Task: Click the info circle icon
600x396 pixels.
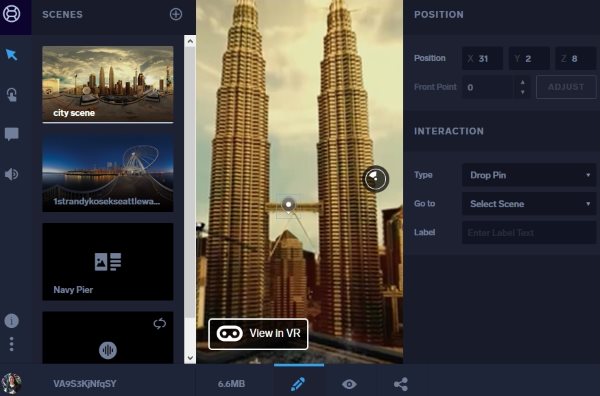Action: (11, 321)
